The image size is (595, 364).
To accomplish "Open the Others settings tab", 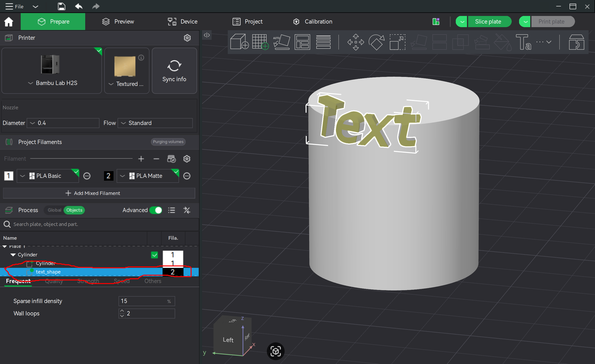I will (153, 281).
